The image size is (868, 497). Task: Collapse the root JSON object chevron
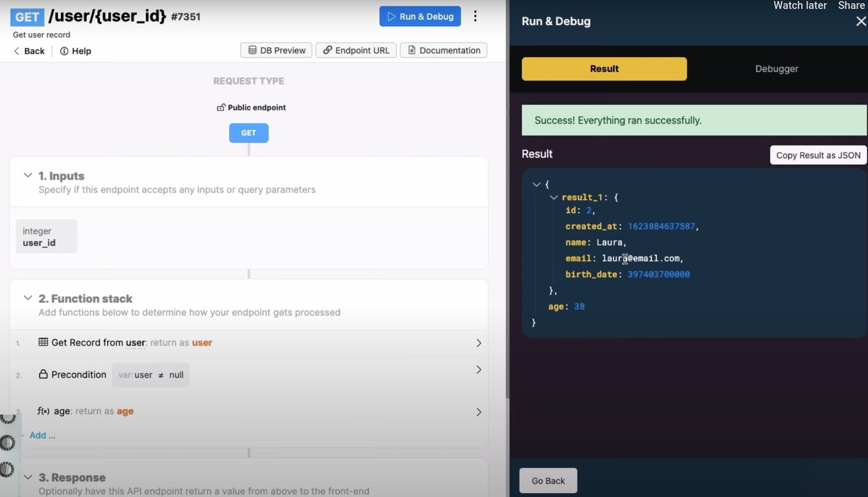(536, 185)
